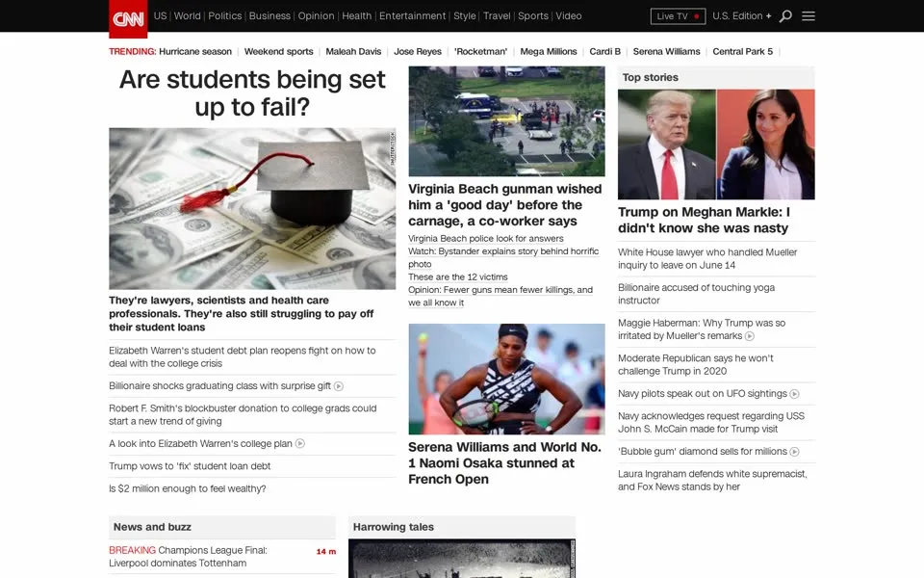The image size is (924, 578).
Task: Select trending topic Weekend sports
Action: coord(279,52)
